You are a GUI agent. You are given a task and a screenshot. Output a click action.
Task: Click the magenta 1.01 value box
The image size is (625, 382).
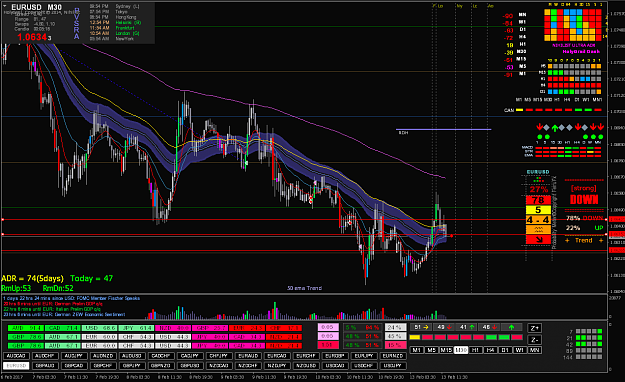coord(328,345)
